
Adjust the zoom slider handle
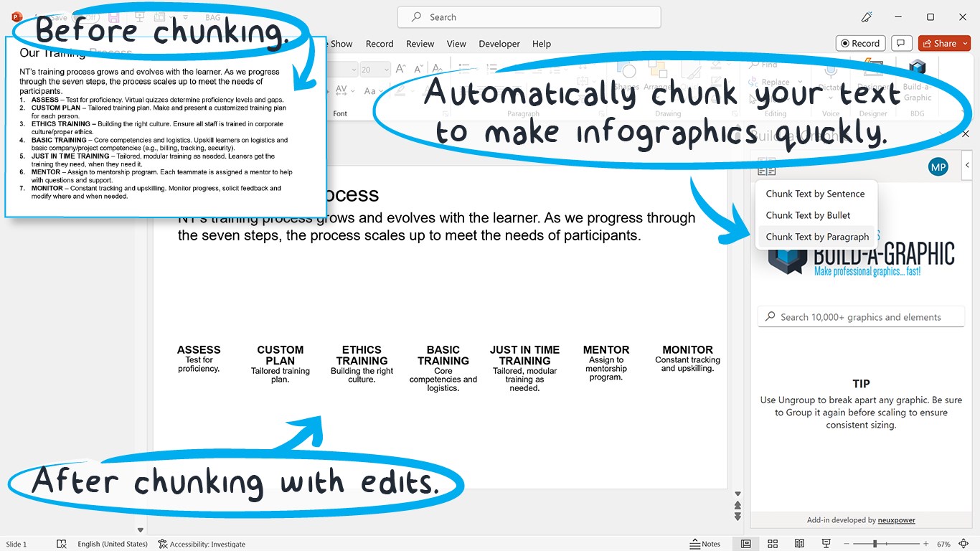click(x=875, y=544)
